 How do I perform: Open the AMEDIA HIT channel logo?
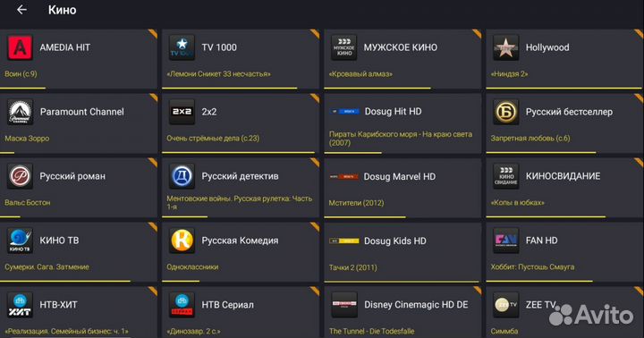[20, 47]
